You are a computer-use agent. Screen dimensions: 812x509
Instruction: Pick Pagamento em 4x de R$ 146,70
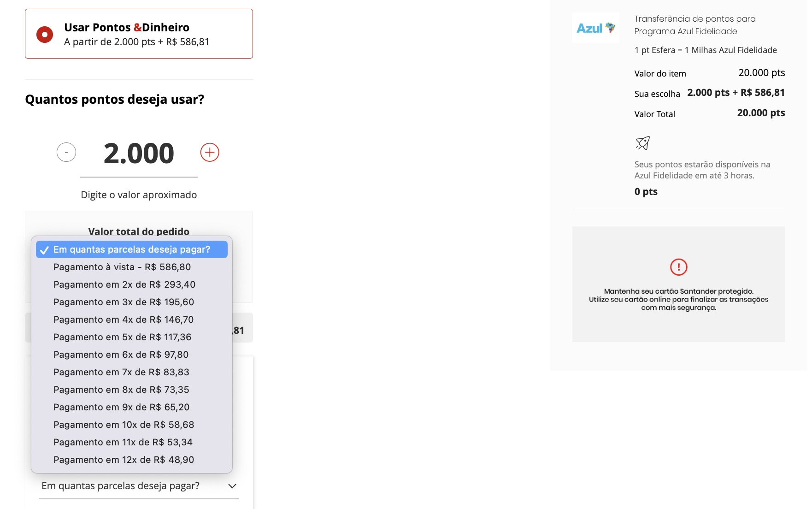click(x=132, y=320)
